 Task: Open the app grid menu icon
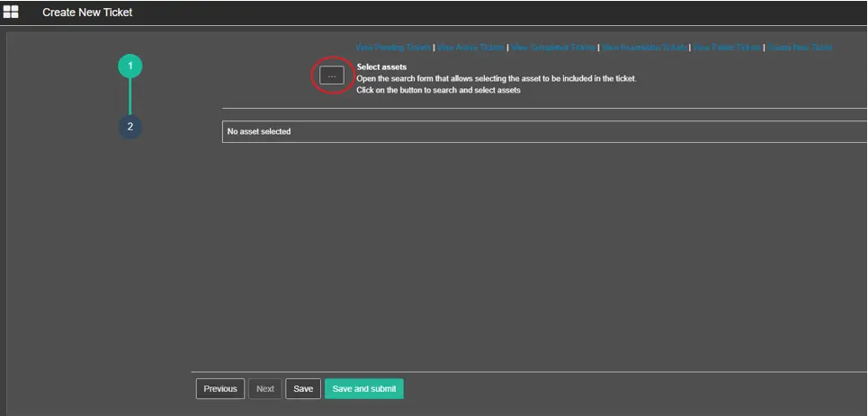pos(11,12)
